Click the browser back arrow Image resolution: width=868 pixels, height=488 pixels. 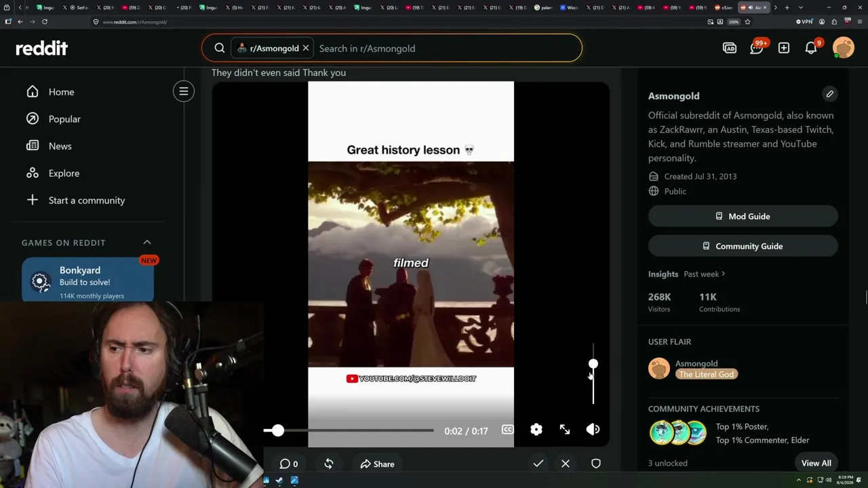(x=20, y=22)
